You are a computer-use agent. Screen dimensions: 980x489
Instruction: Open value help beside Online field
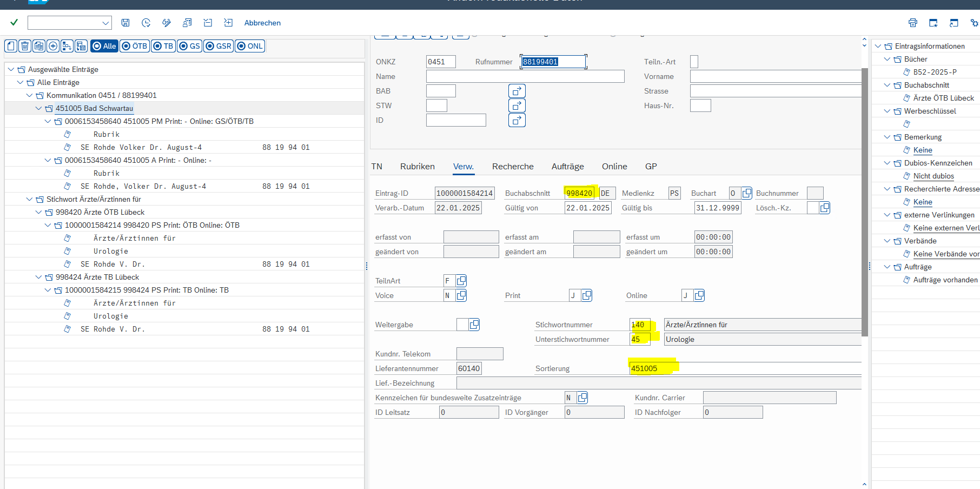pyautogui.click(x=699, y=295)
